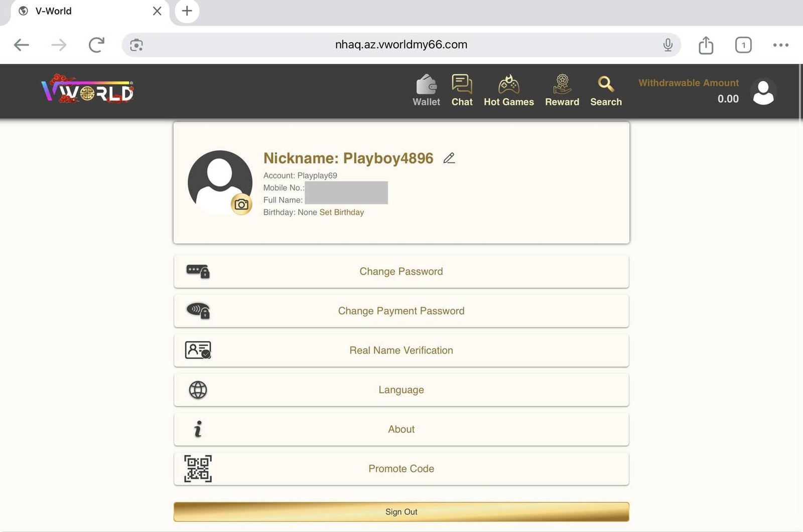This screenshot has width=803, height=532.
Task: Click the V-World logo
Action: pos(87,91)
